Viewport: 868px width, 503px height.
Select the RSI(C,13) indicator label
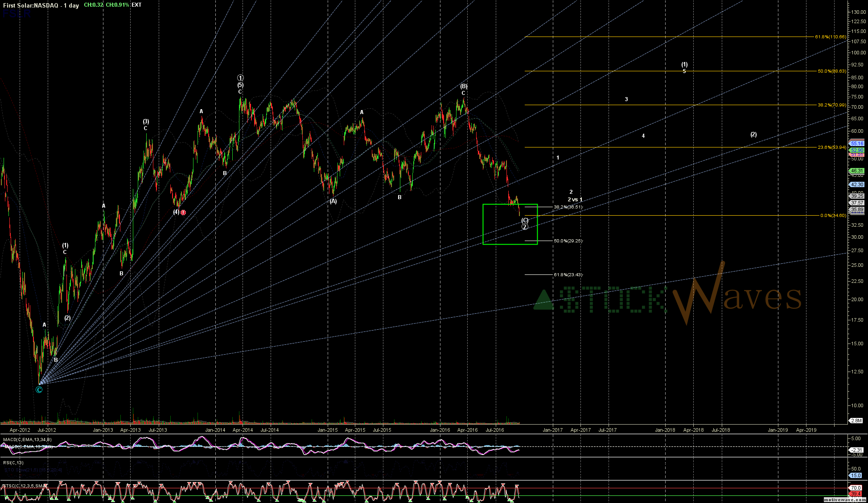[13, 463]
